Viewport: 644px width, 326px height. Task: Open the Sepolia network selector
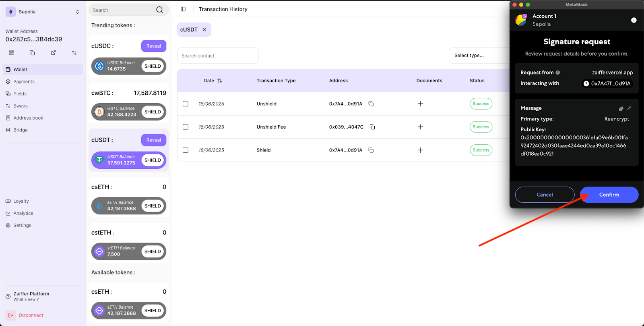(x=43, y=12)
